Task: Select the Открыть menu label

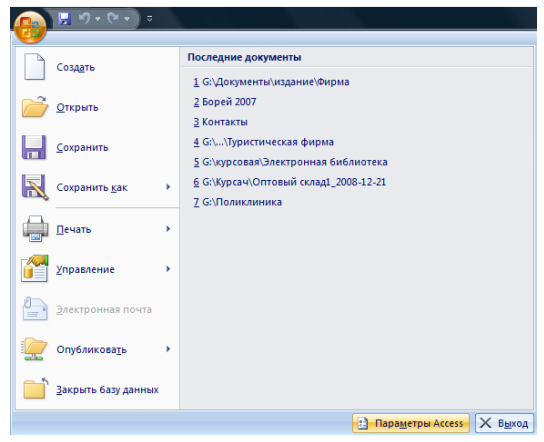Action: (x=77, y=108)
